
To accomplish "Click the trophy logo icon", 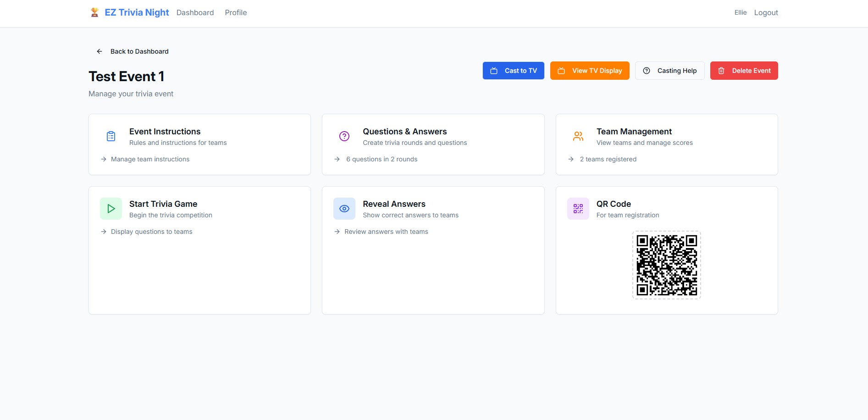I will [94, 12].
